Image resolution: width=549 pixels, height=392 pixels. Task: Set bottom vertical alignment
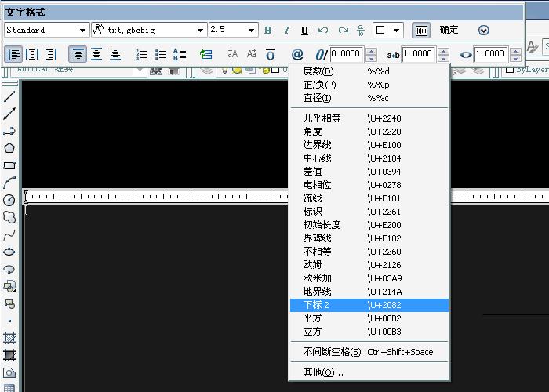115,55
